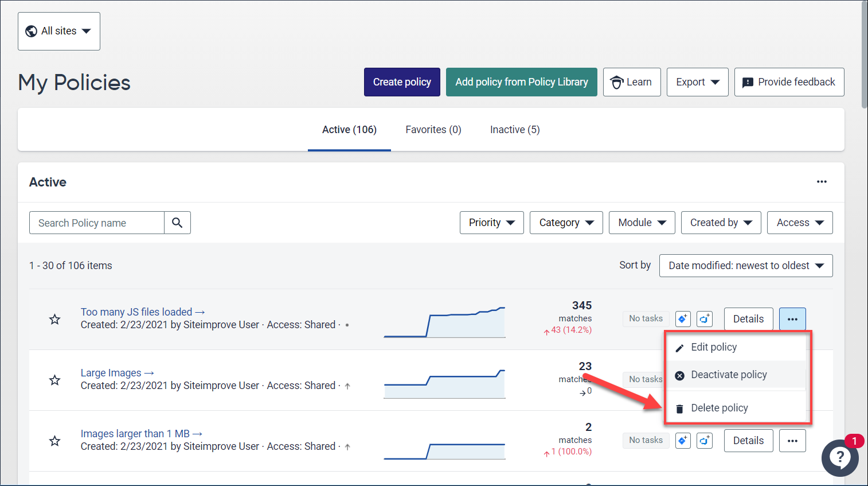The width and height of the screenshot is (868, 486).
Task: Expand the Category filter dropdown
Action: click(x=566, y=223)
